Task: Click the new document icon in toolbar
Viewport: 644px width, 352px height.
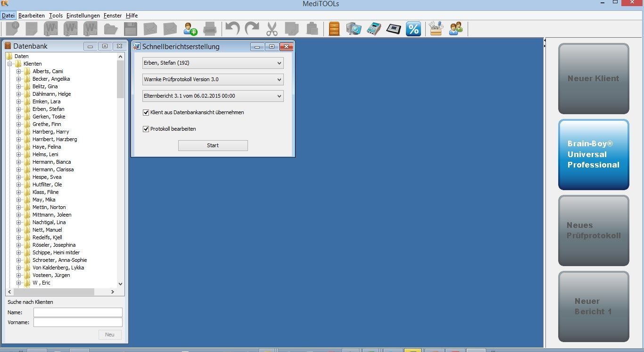Action: [12, 29]
